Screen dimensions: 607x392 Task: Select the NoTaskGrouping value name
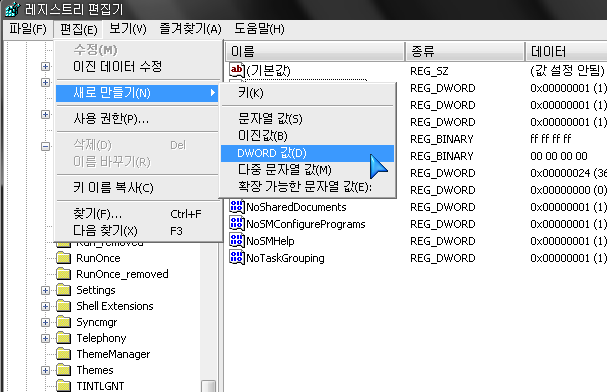(x=285, y=258)
